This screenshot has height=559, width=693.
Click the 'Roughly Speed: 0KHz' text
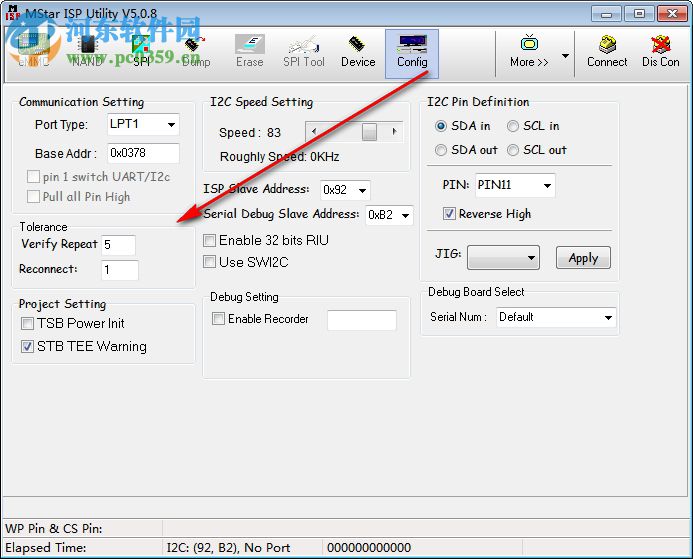point(279,156)
